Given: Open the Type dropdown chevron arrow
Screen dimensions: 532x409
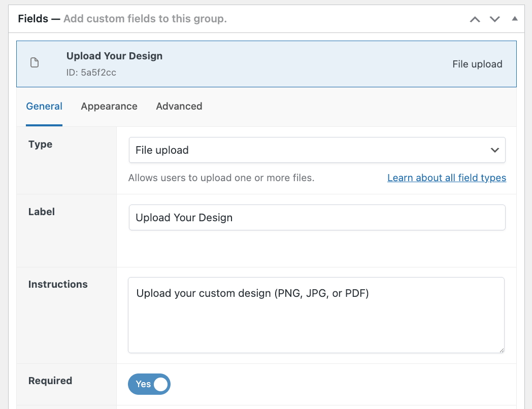Looking at the screenshot, I should pos(494,150).
